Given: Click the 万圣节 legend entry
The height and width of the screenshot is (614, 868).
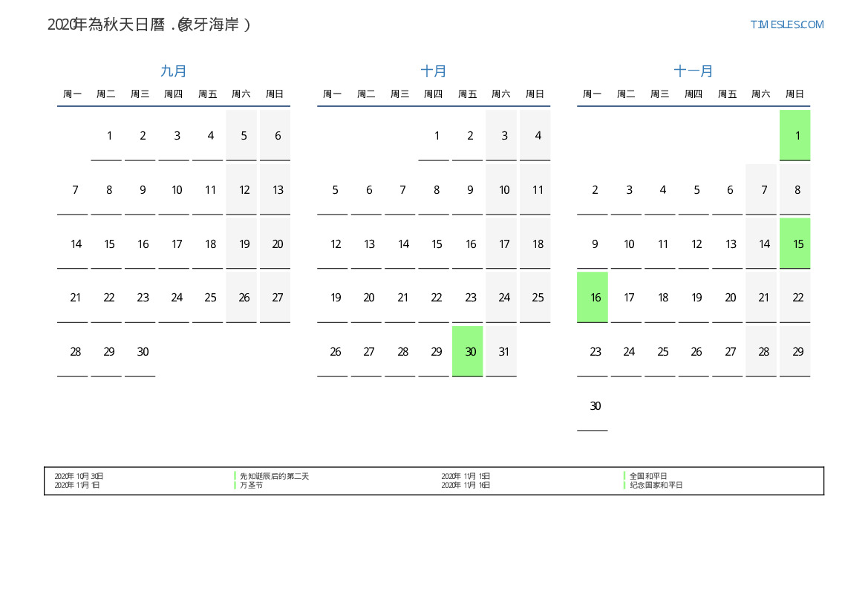Looking at the screenshot, I should (251, 485).
